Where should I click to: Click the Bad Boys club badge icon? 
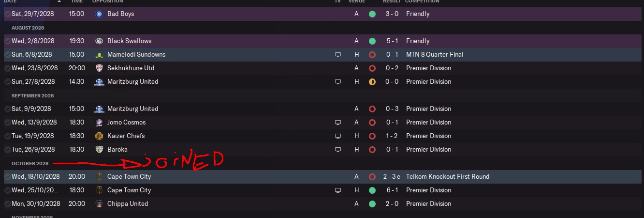coord(99,14)
